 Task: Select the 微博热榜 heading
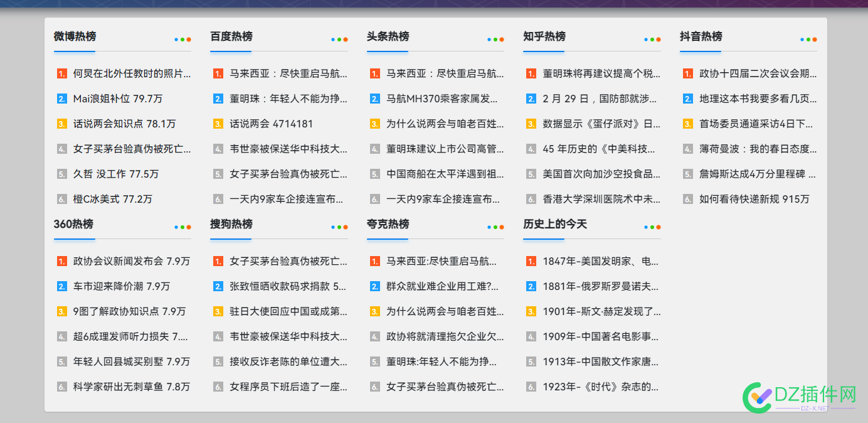click(x=75, y=36)
